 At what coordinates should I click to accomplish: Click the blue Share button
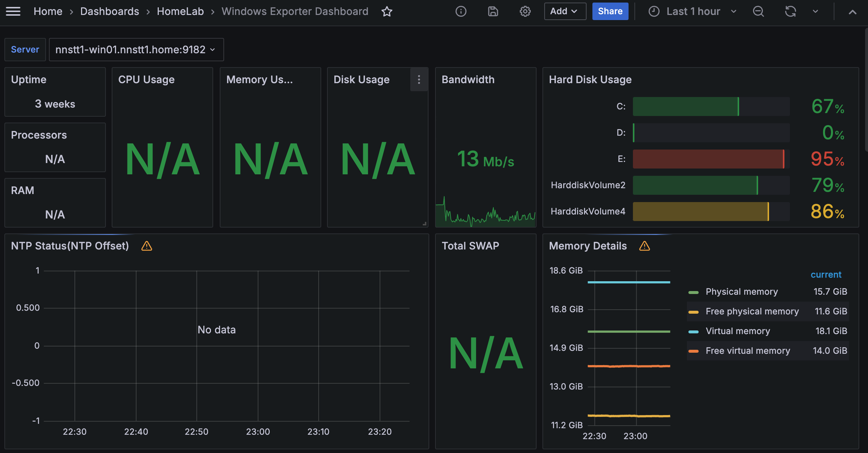tap(610, 11)
